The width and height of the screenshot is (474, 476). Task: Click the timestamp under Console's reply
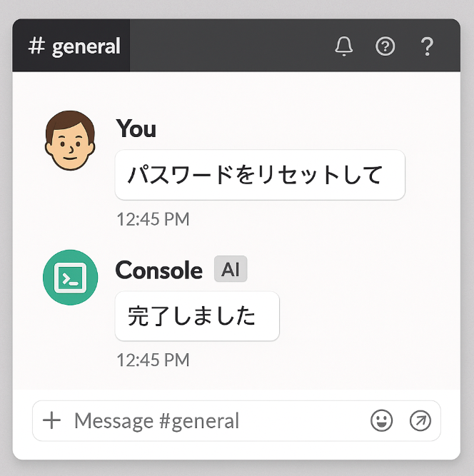tap(153, 360)
